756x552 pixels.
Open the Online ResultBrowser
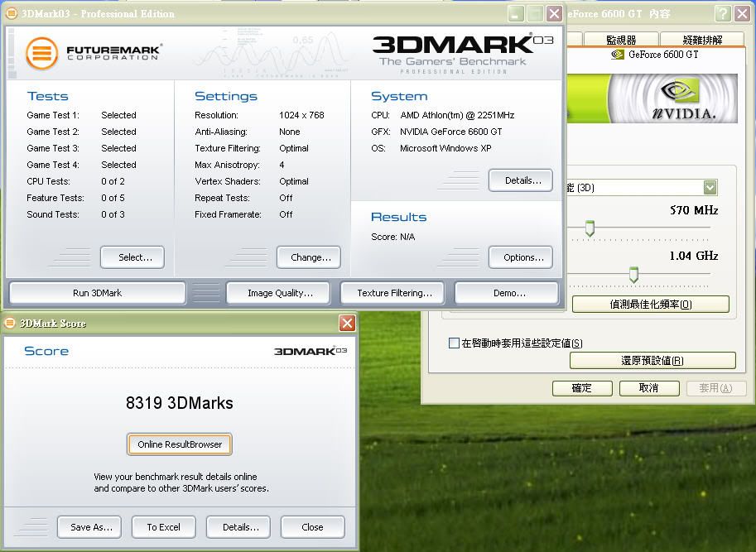(x=180, y=444)
